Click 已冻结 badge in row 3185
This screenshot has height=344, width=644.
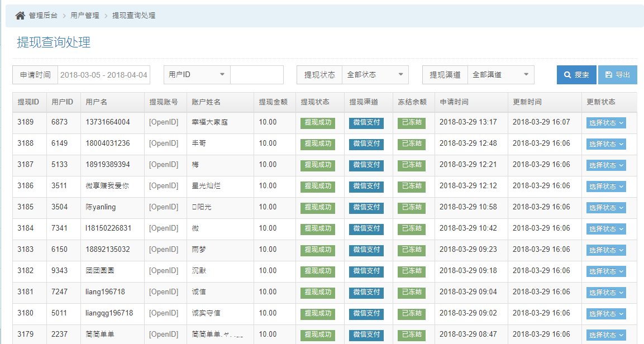coord(411,207)
